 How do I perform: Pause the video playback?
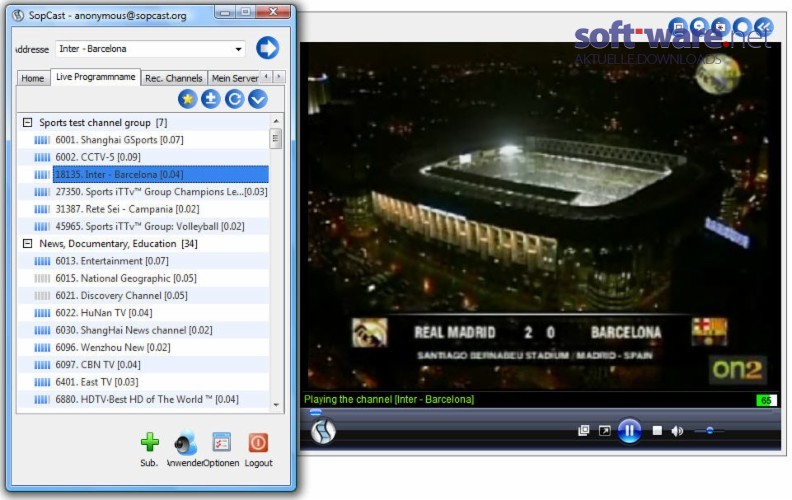(x=629, y=431)
